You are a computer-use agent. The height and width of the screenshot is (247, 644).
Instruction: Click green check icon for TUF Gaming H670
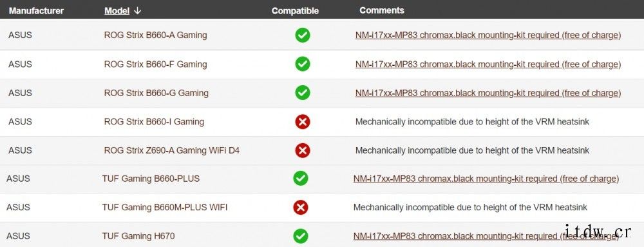click(301, 236)
